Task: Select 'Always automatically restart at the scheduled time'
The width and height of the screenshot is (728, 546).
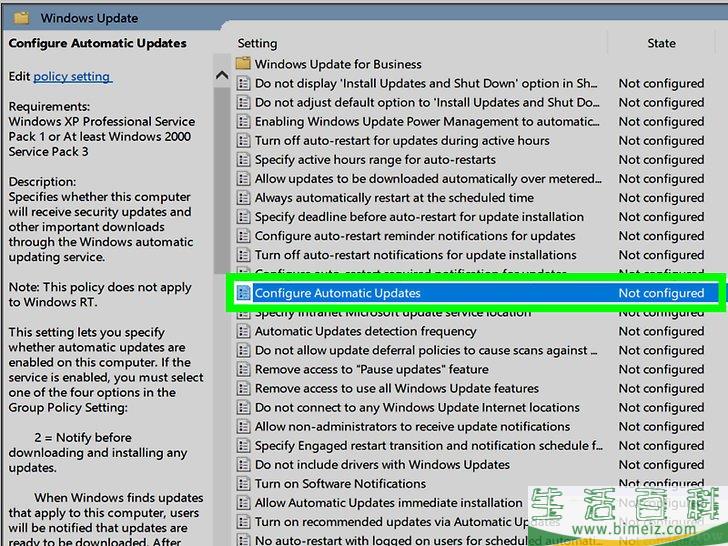Action: 394,198
